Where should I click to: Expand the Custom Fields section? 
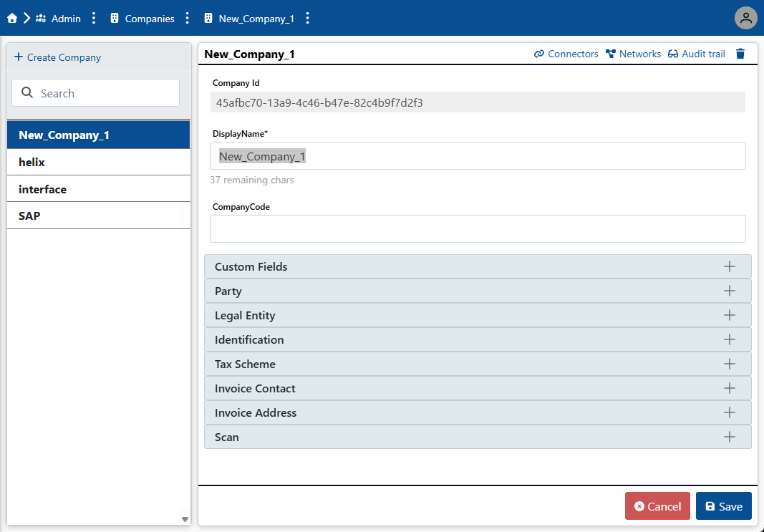[477, 266]
